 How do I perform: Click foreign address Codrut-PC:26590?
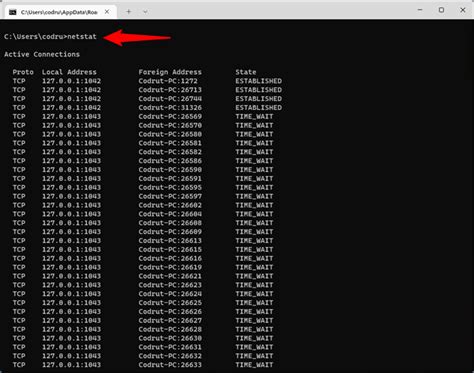[x=170, y=170]
